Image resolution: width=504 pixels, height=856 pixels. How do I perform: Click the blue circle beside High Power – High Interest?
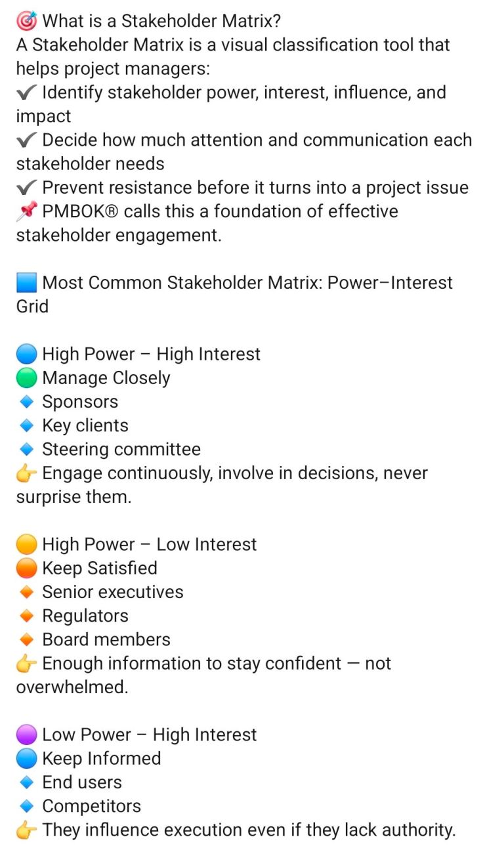(27, 354)
